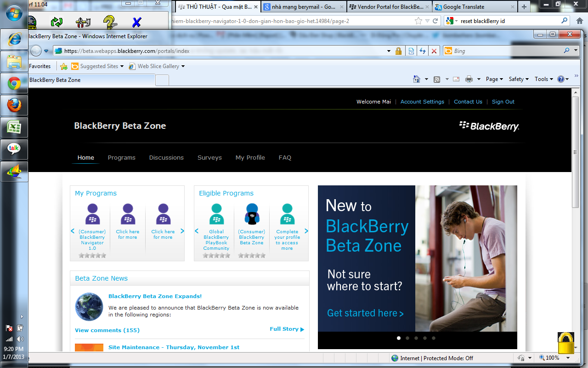Open Discussions in Beta Zone navigation
This screenshot has height=368, width=588.
166,157
